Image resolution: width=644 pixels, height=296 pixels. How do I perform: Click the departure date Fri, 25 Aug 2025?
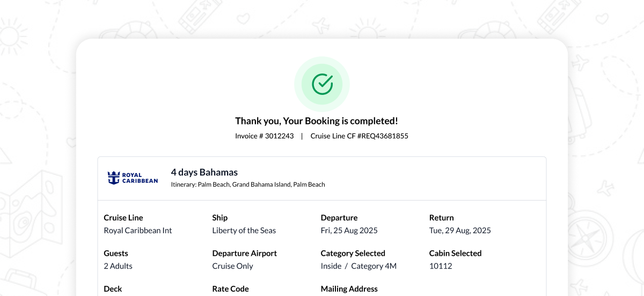349,231
